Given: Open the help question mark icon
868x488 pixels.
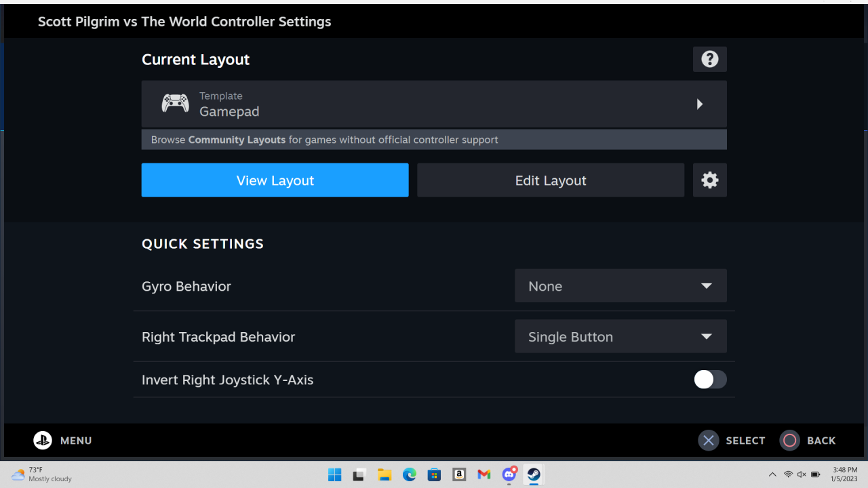Looking at the screenshot, I should click(x=709, y=60).
